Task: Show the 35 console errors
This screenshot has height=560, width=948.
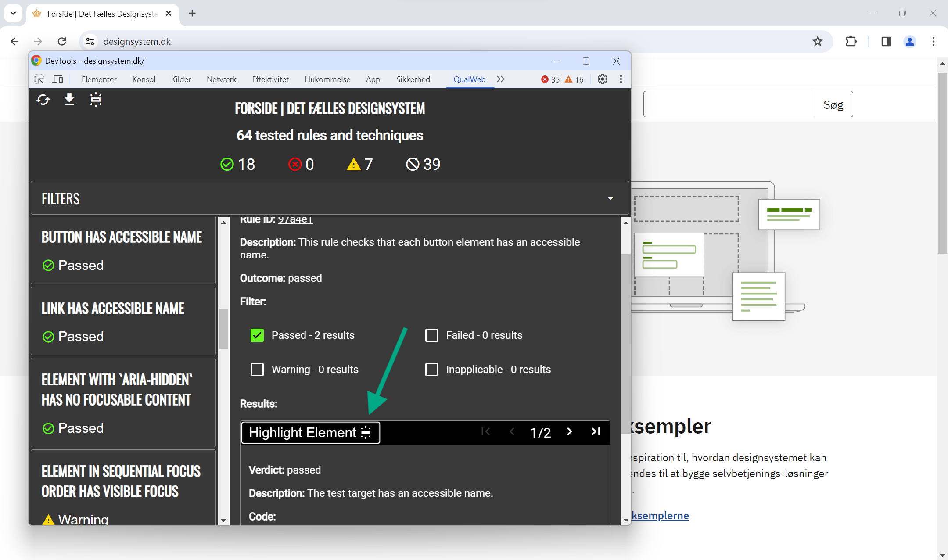Action: [x=550, y=79]
